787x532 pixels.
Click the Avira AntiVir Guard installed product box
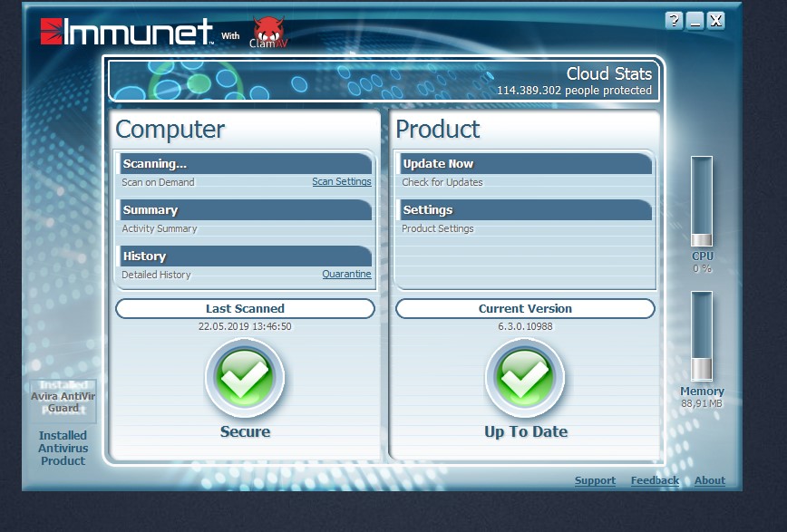click(x=63, y=401)
